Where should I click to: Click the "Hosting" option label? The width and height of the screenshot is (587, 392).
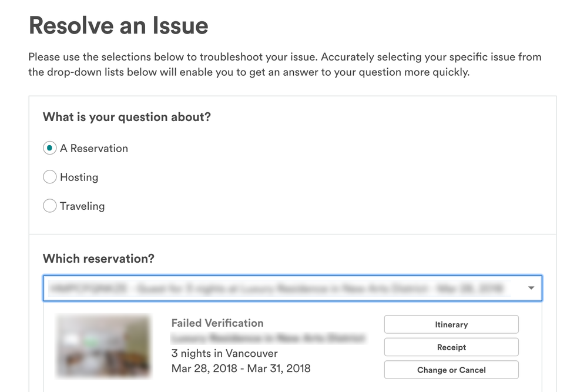[x=79, y=177]
